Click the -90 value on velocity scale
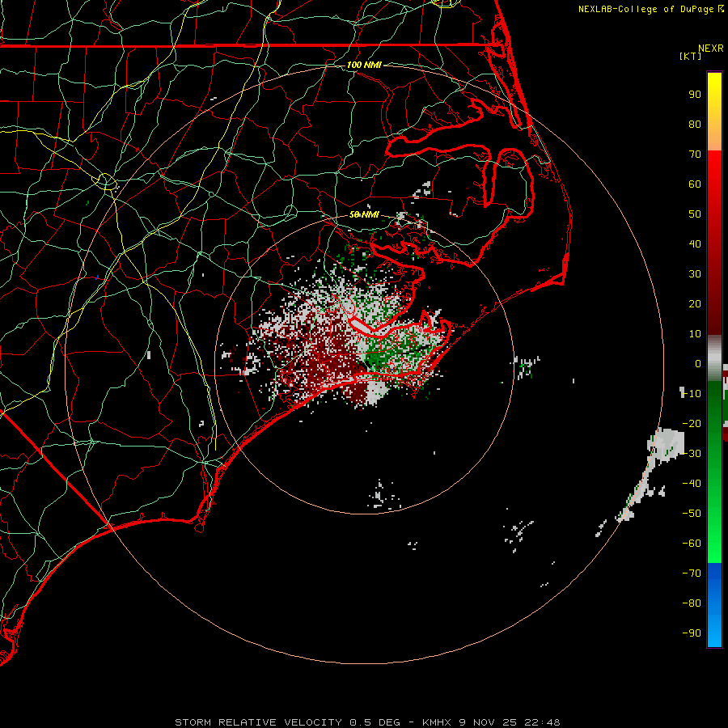Screen dimensions: 728x728 (x=692, y=633)
